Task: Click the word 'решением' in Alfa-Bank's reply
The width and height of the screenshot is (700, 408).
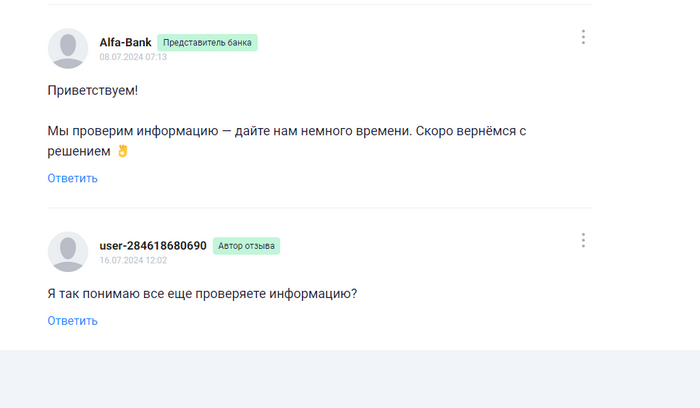Action: point(79,151)
